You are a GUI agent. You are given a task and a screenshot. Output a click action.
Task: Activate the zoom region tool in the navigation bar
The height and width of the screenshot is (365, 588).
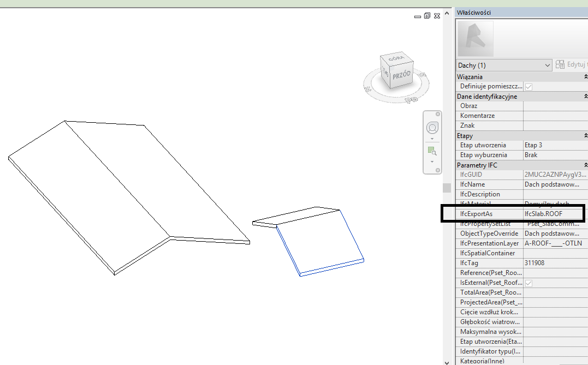[x=432, y=151]
